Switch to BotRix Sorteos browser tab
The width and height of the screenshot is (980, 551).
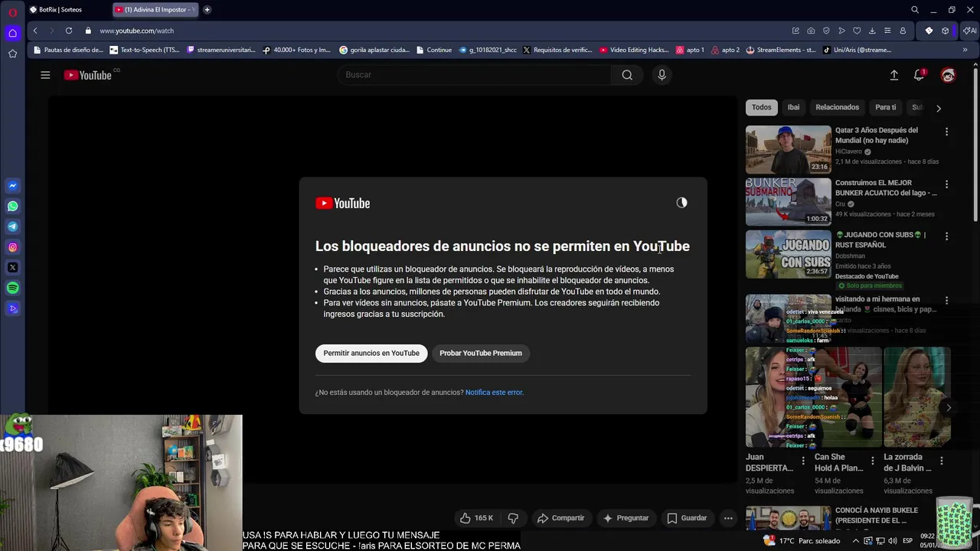point(67,10)
